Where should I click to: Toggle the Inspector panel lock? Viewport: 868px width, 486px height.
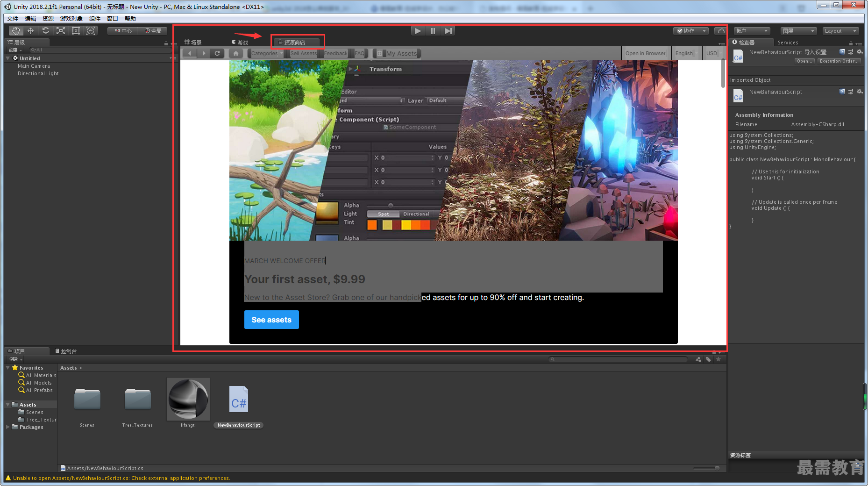[x=851, y=43]
